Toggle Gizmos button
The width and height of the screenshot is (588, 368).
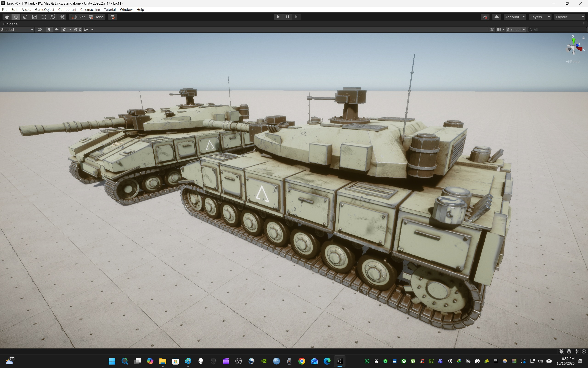[513, 29]
